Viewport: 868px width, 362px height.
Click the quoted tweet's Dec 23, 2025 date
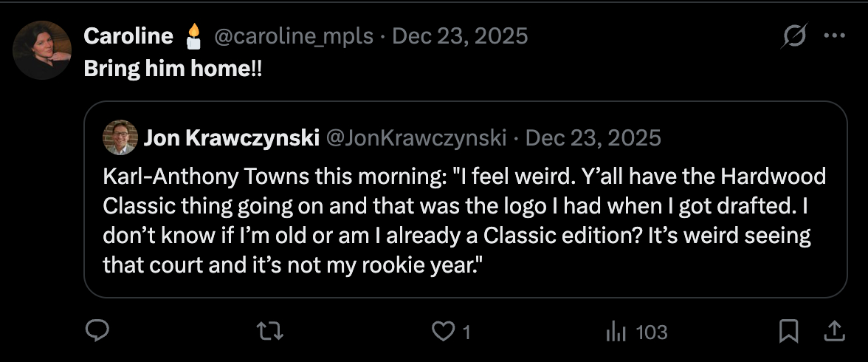[x=593, y=137]
